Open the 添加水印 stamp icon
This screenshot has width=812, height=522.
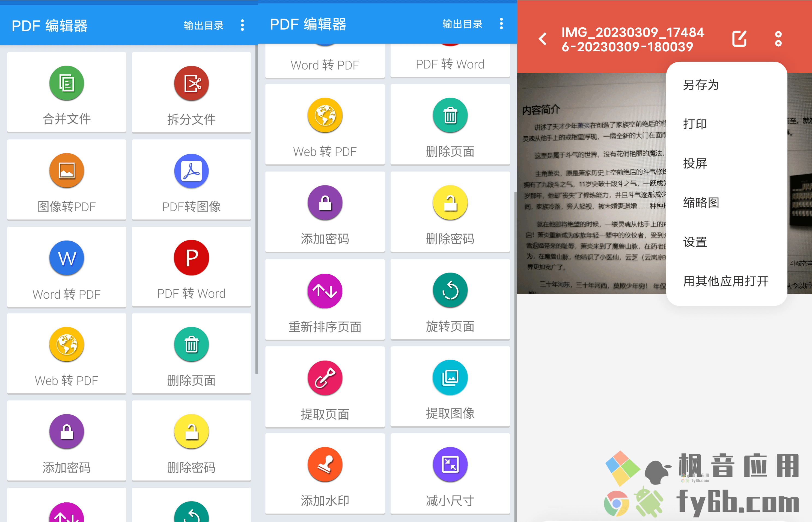tap(325, 464)
